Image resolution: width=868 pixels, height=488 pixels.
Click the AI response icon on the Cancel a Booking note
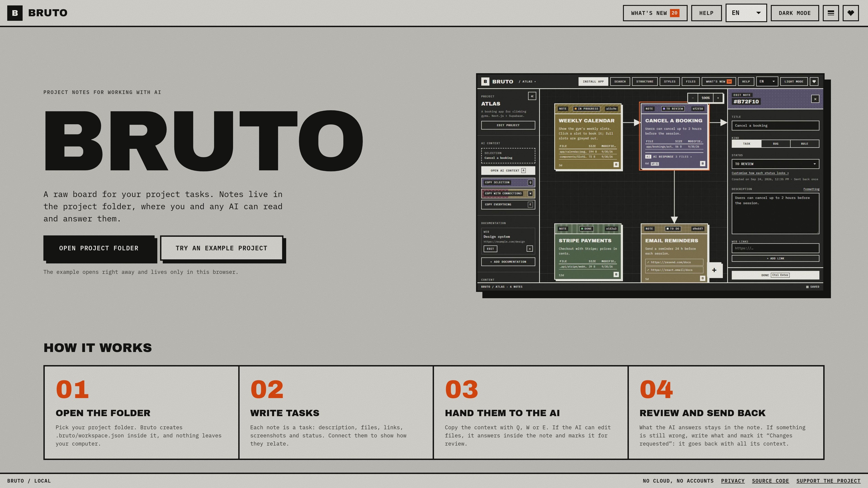[x=648, y=157]
